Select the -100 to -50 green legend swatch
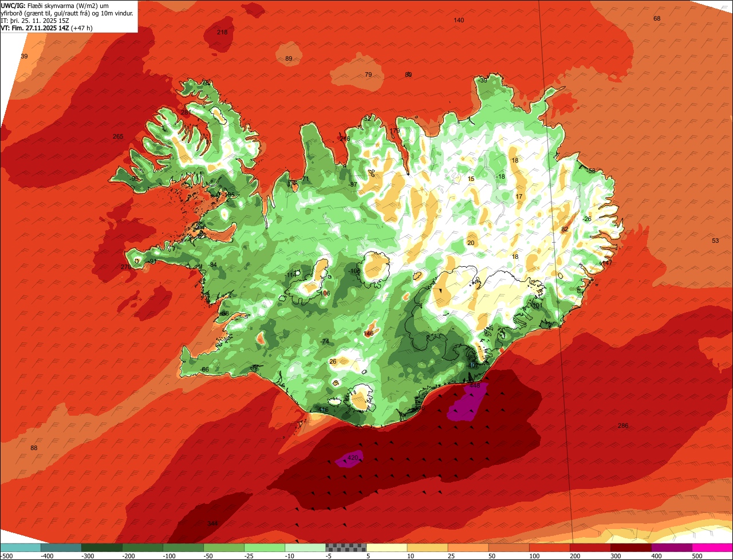The image size is (733, 560). tap(183, 547)
